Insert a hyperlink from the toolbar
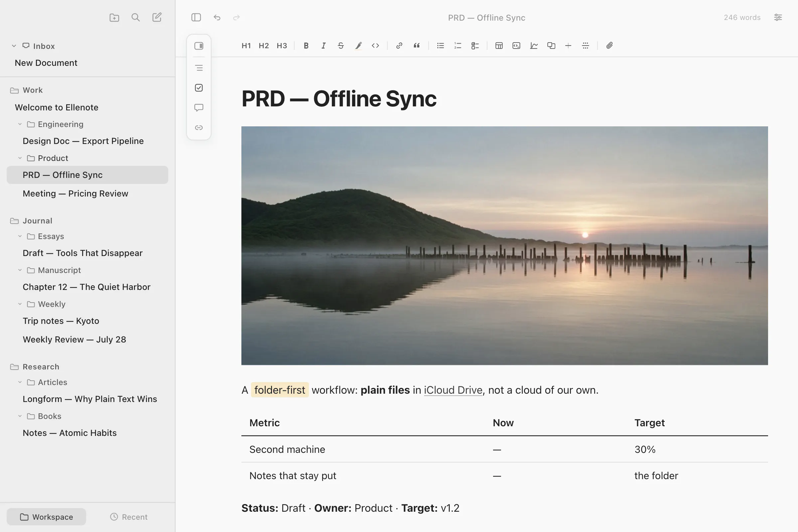Screen dimensions: 798x532 point(399,46)
